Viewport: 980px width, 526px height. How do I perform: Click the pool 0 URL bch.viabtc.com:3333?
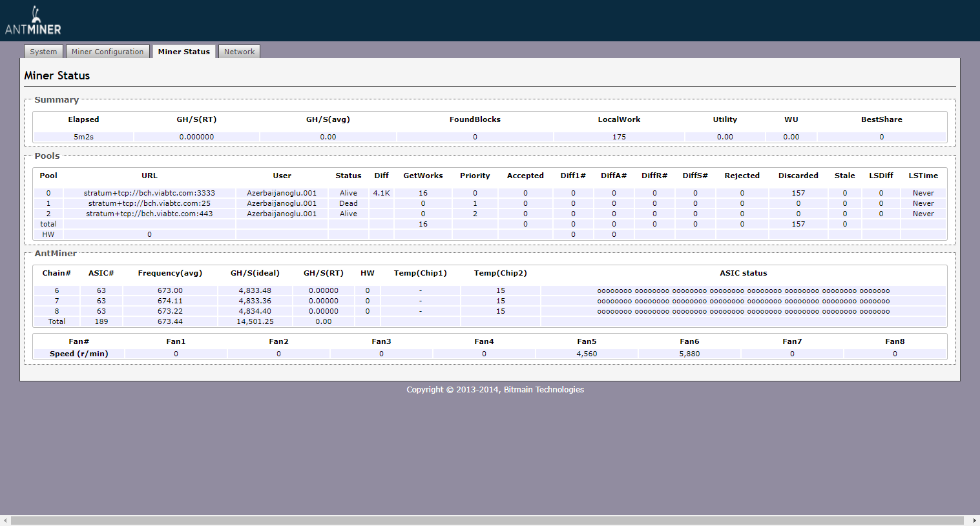pyautogui.click(x=149, y=193)
